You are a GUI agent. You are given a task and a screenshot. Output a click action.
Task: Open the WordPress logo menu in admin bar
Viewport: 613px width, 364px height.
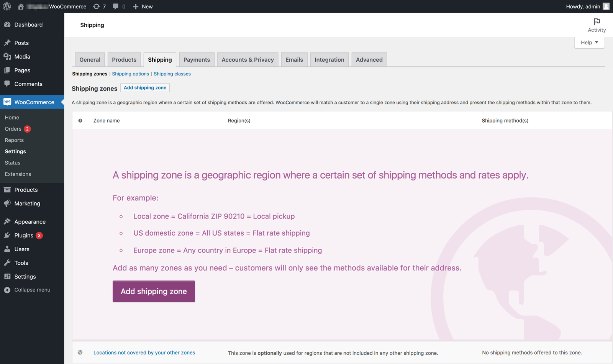7,6
